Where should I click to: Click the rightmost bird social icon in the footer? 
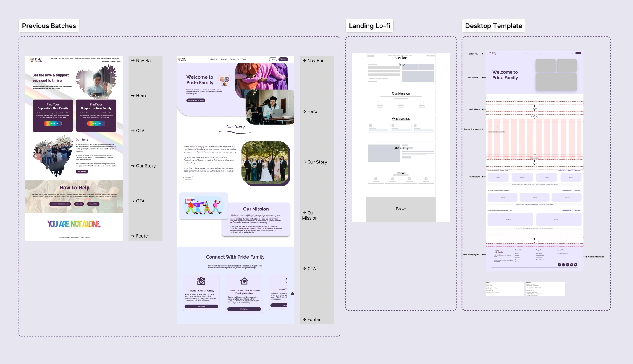coord(576,265)
